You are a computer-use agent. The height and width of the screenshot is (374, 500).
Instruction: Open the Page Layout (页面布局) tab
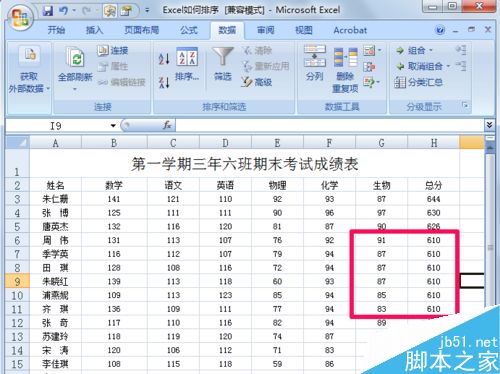(x=141, y=30)
